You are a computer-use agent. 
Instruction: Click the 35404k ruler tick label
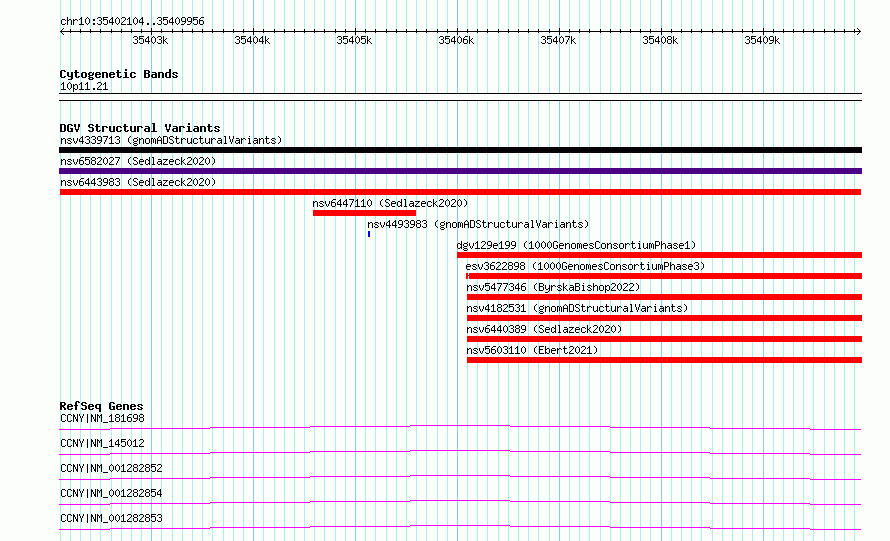(252, 40)
